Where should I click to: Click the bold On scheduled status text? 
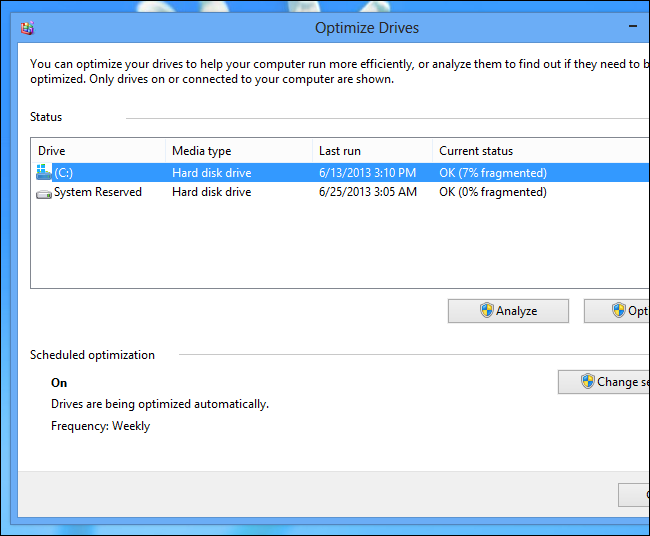pyautogui.click(x=59, y=383)
